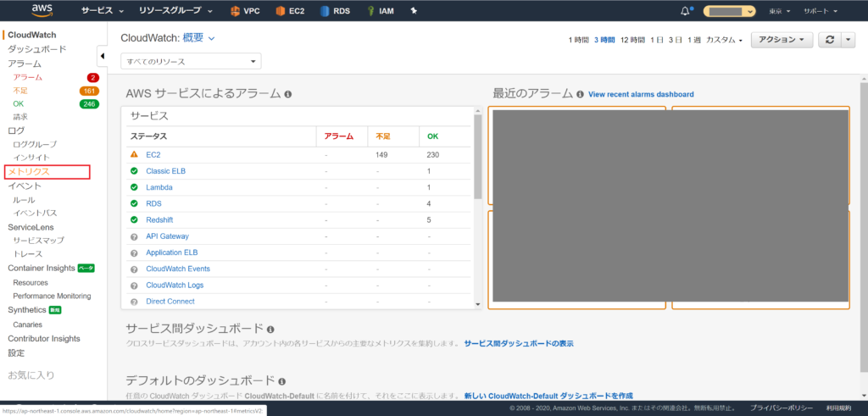
Task: Click info icon next to 最近のアラーム
Action: (x=580, y=95)
